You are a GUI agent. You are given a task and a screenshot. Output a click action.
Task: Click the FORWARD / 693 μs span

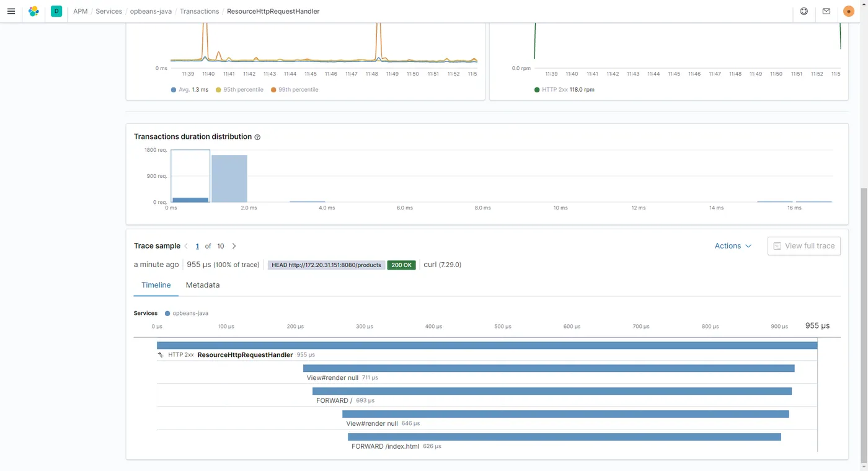tap(552, 391)
